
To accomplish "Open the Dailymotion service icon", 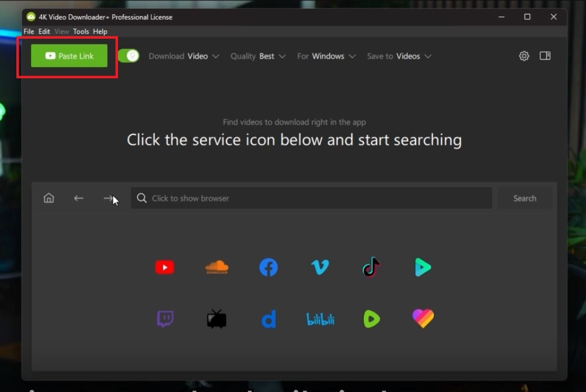I will tap(268, 319).
